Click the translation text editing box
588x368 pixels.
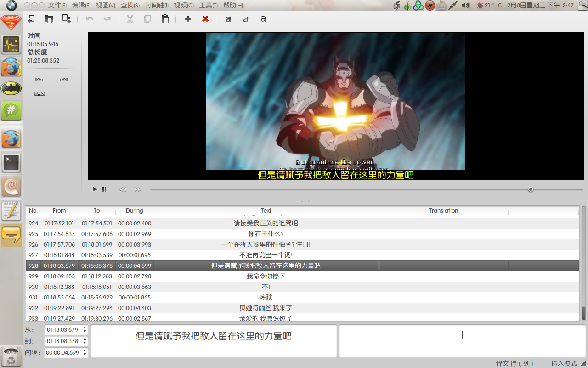pyautogui.click(x=462, y=341)
